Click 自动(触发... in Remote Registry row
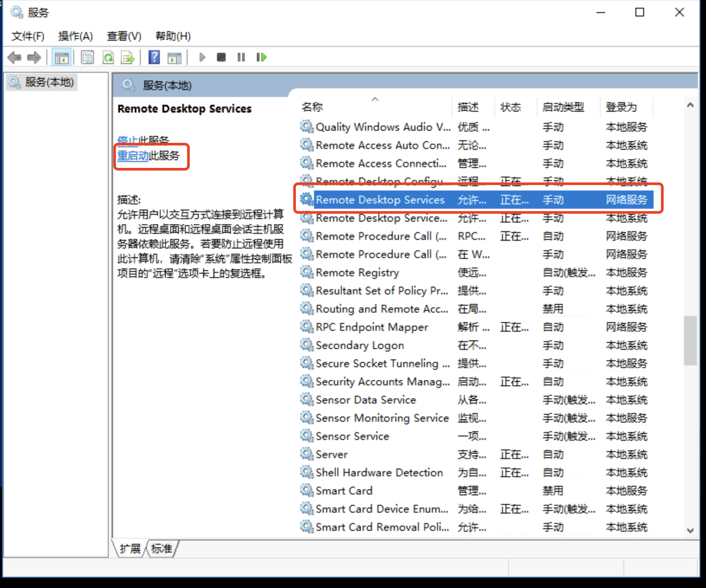The width and height of the screenshot is (706, 588). tap(569, 272)
